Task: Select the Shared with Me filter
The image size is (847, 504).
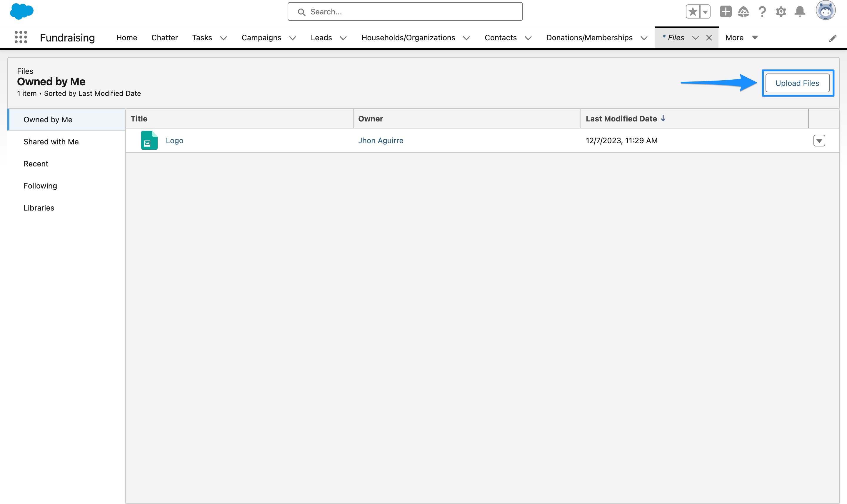Action: pyautogui.click(x=51, y=142)
